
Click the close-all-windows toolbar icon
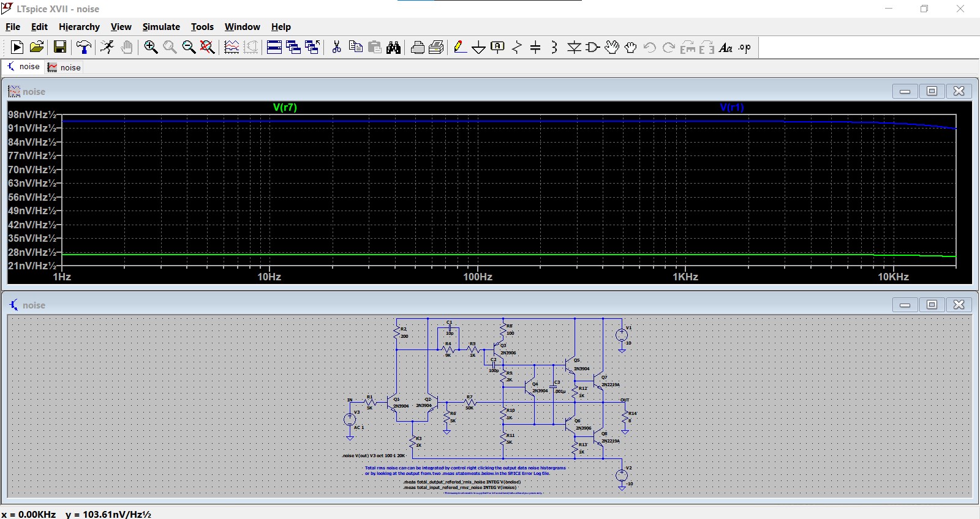(x=312, y=47)
